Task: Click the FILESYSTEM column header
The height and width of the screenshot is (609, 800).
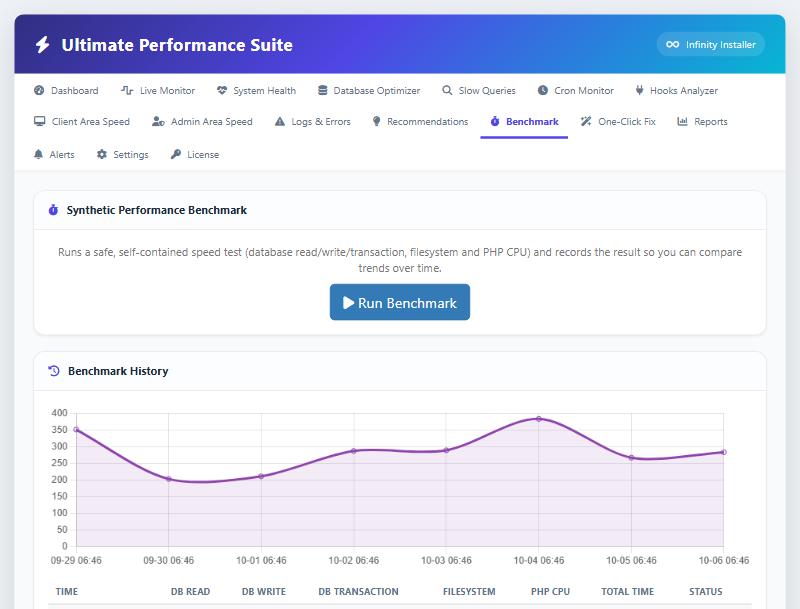Action: pos(469,592)
